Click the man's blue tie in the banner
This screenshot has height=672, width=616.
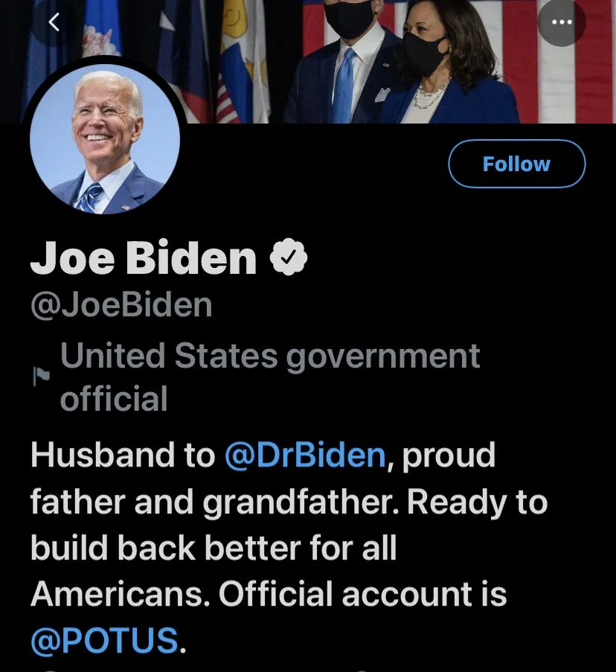click(344, 86)
